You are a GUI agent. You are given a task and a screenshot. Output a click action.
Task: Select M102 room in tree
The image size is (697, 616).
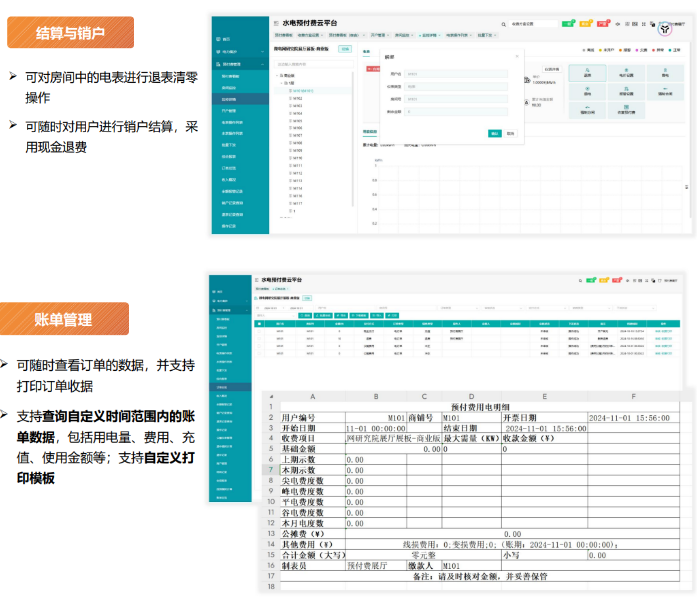point(297,98)
